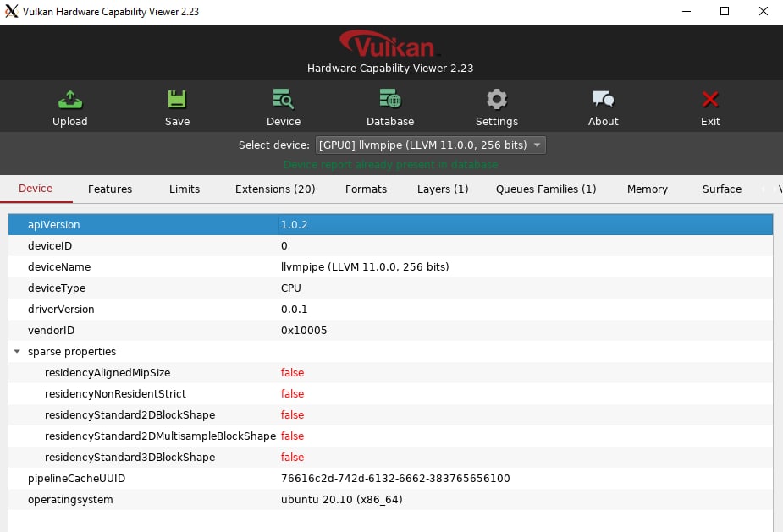Switch to the Features tab

tap(110, 189)
